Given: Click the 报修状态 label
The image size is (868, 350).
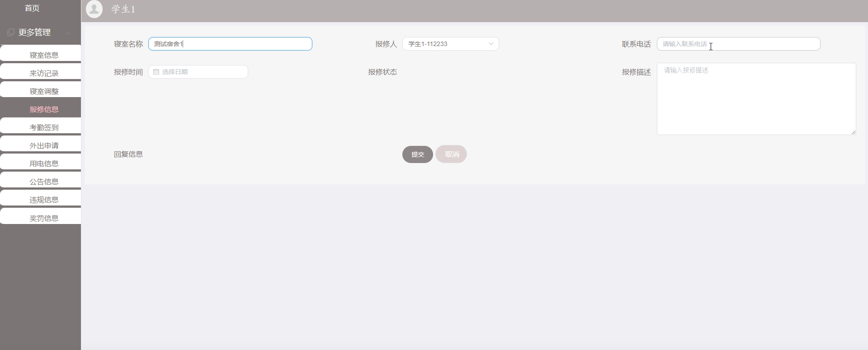Looking at the screenshot, I should (x=382, y=72).
